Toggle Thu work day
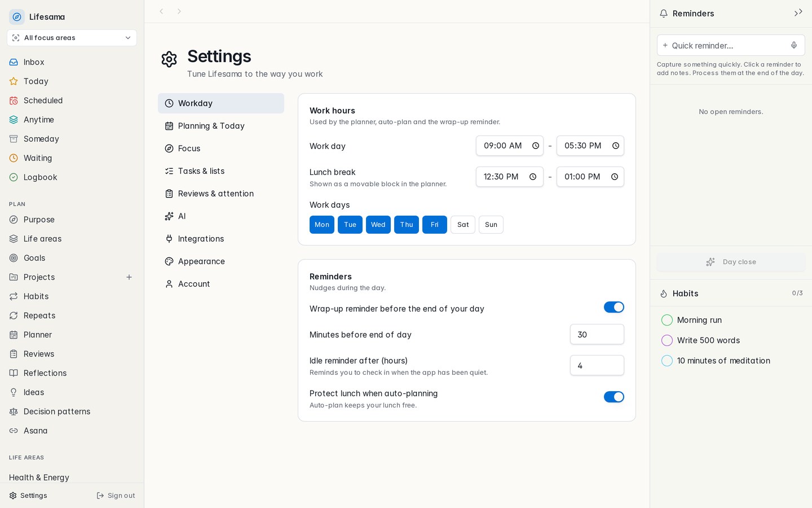This screenshot has width=812, height=508. (x=407, y=225)
